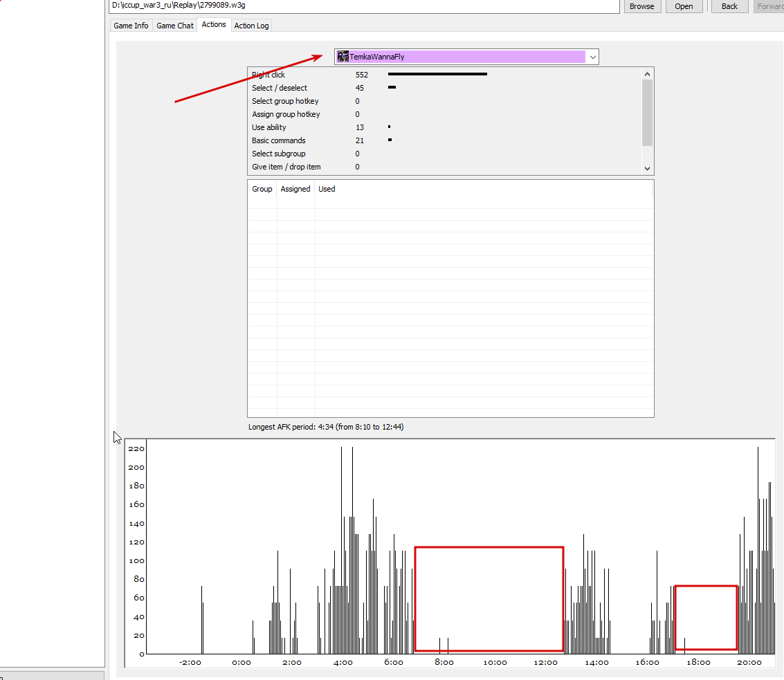This screenshot has width=784, height=680.
Task: Click the 8:00 label on chart axis
Action: click(444, 663)
